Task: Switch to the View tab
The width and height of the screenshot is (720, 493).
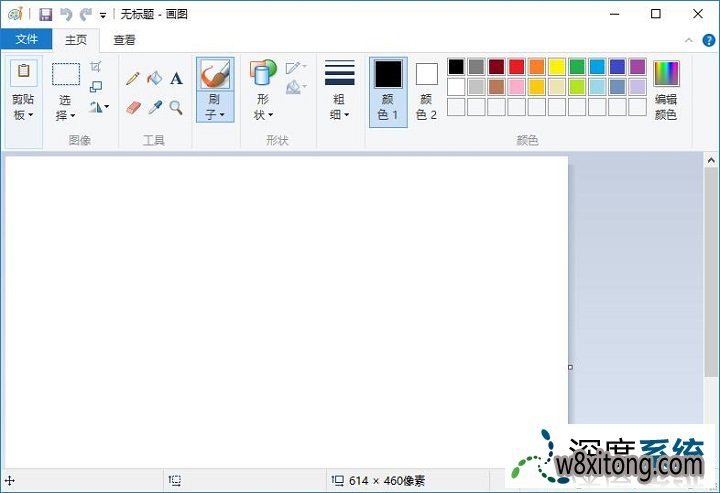Action: tap(125, 40)
